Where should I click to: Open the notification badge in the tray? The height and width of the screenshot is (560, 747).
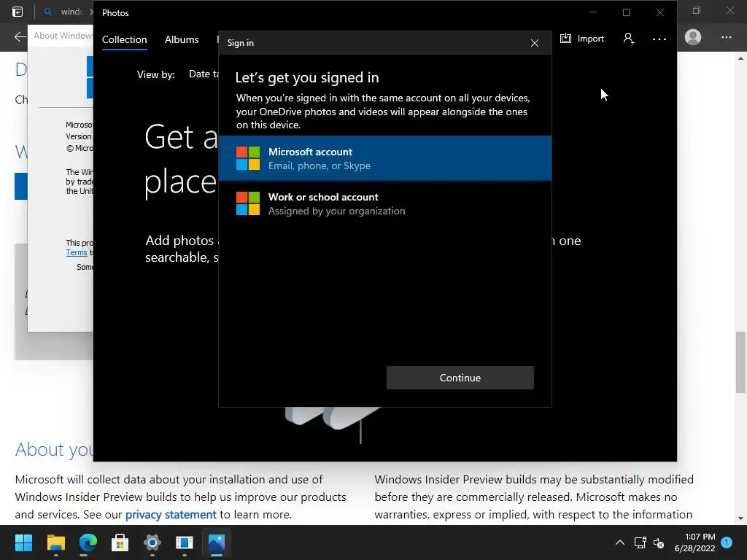pyautogui.click(x=727, y=542)
